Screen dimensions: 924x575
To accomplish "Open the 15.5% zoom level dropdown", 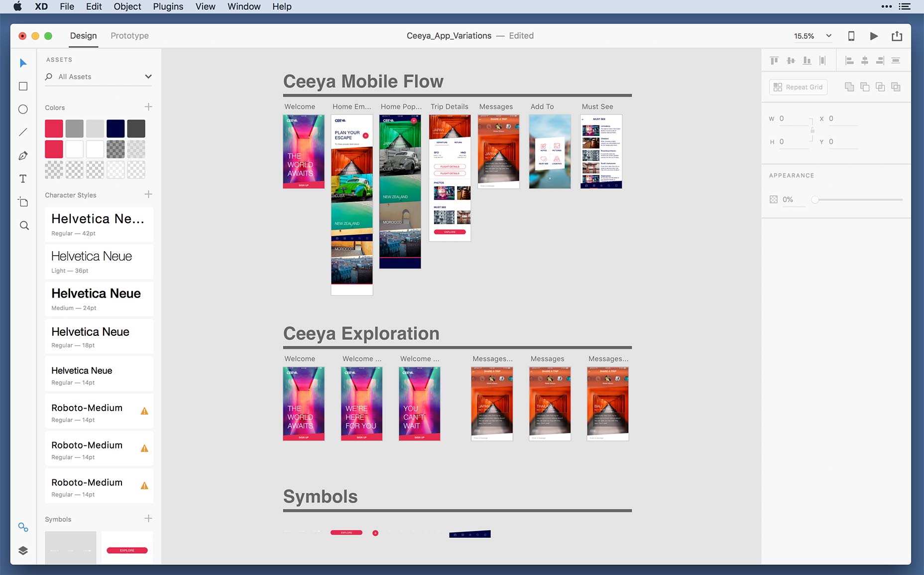I will 812,36.
